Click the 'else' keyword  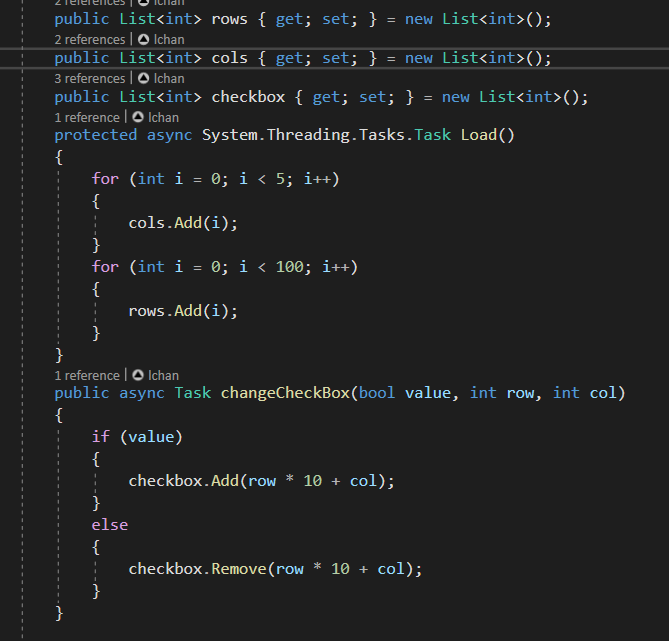click(x=110, y=525)
